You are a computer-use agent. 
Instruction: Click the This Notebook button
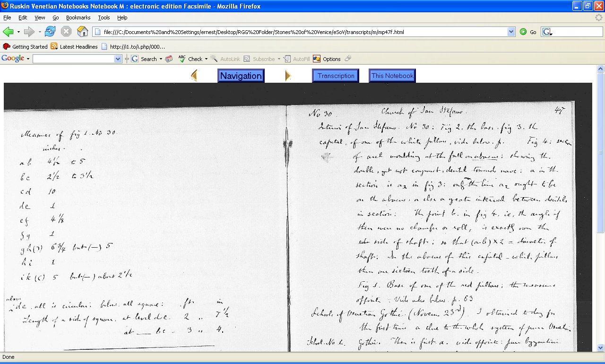[392, 76]
